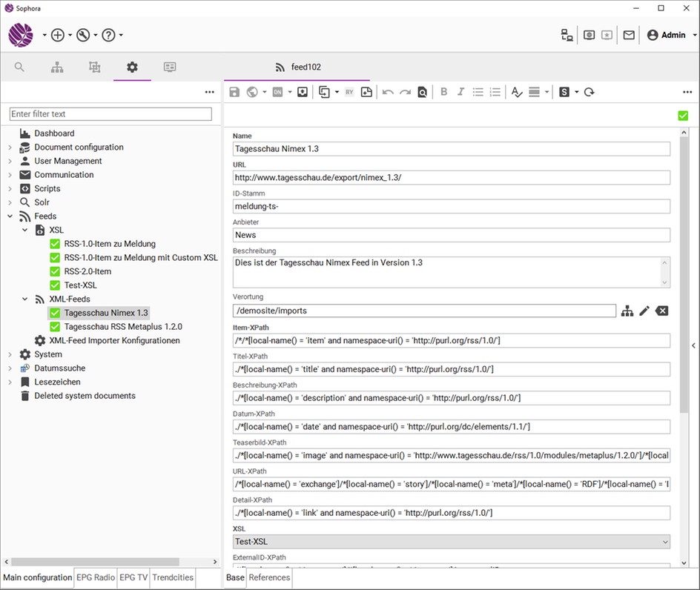Click the refresh document icon

590,92
